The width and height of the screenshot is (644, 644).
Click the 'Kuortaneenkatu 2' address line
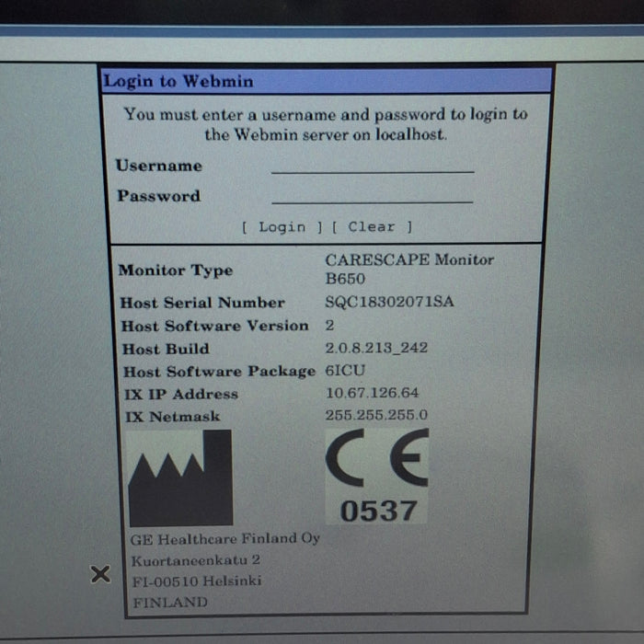[195, 560]
